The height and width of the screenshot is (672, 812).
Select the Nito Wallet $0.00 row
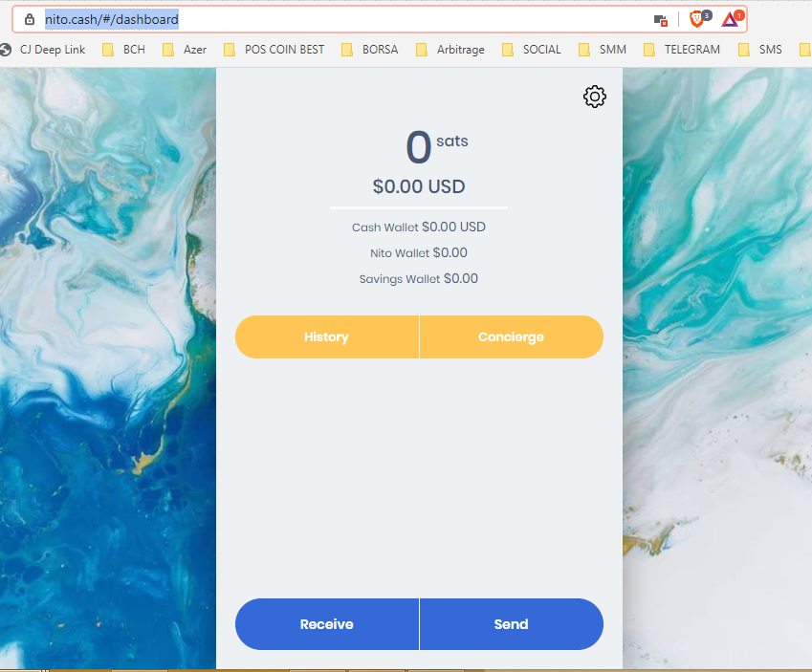coord(419,253)
